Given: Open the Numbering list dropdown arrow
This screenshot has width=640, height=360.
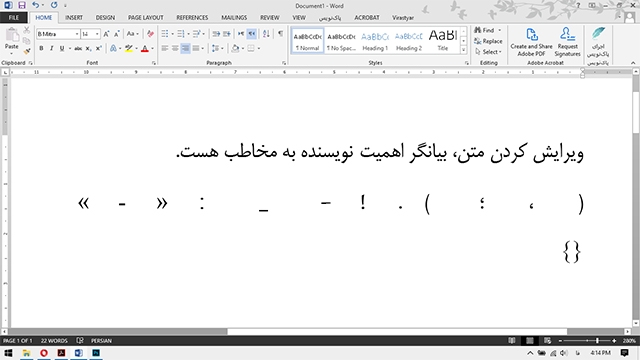Looking at the screenshot, I should (x=188, y=34).
